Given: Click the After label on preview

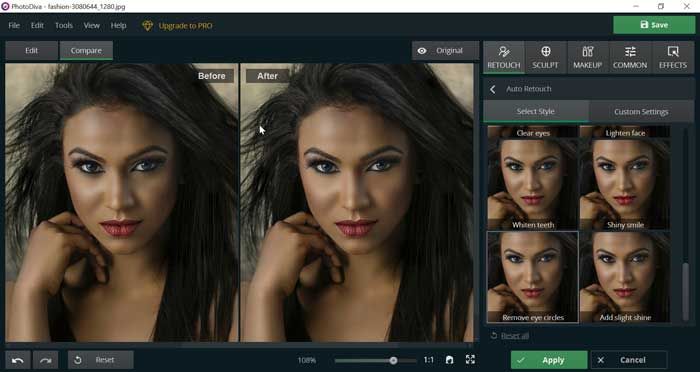Looking at the screenshot, I should pyautogui.click(x=267, y=76).
